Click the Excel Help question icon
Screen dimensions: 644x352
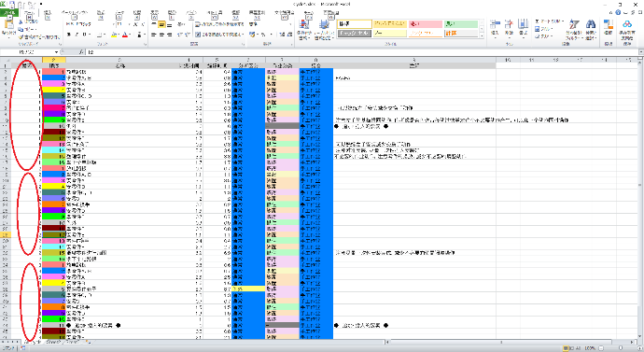[x=618, y=13]
